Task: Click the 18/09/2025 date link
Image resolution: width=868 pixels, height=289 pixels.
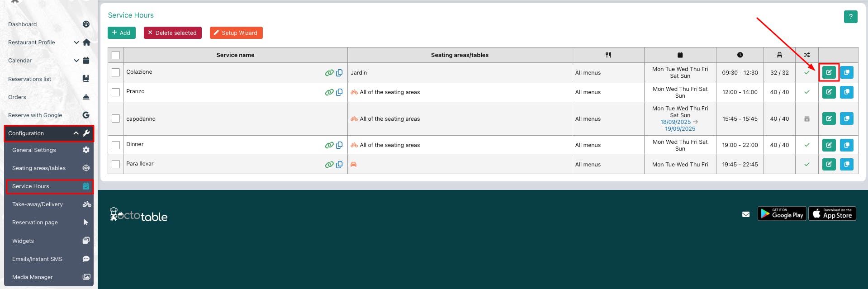Action: pos(675,122)
